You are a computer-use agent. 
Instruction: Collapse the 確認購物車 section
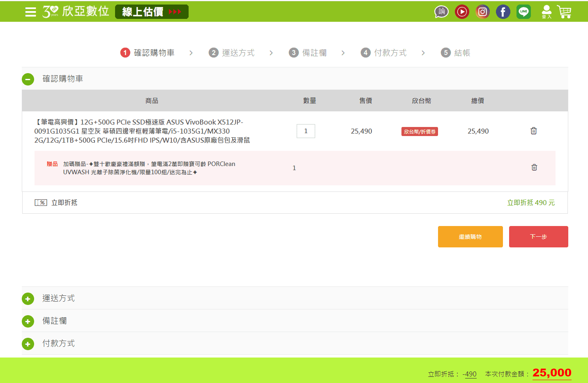pos(28,79)
